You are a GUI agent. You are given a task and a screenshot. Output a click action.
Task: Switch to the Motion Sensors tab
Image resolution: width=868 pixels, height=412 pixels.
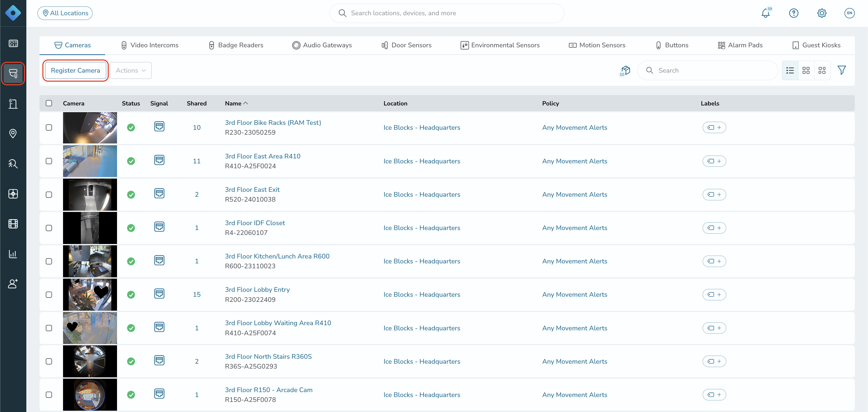[x=597, y=45]
